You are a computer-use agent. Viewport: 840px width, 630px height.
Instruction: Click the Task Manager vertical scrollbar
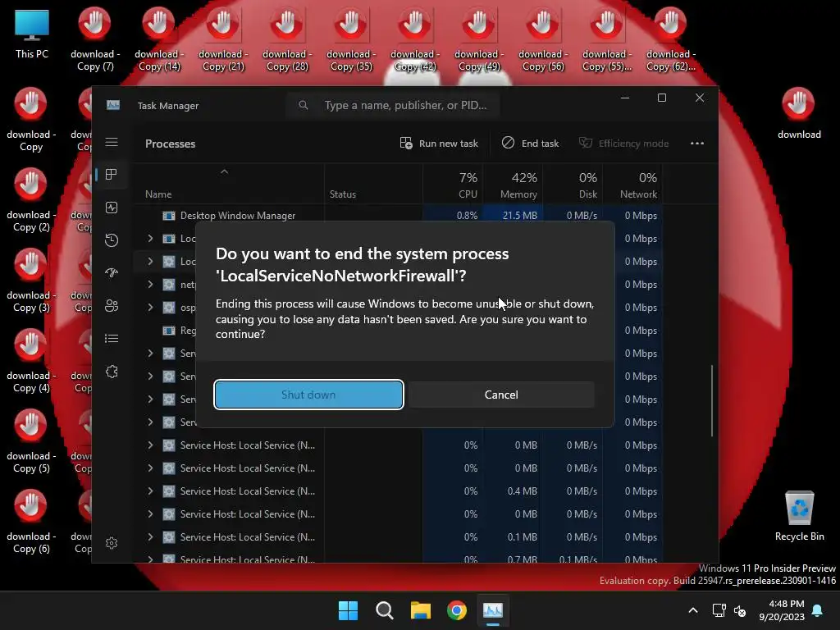712,400
